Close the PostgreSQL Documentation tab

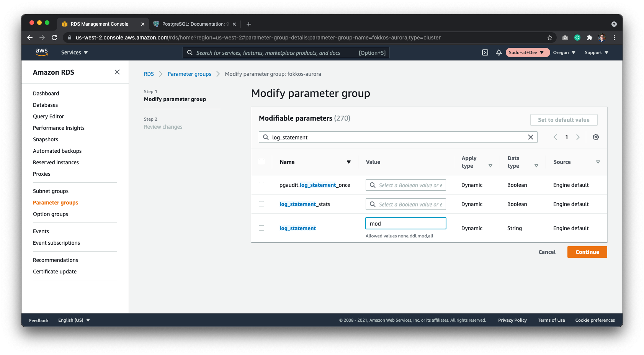coord(234,24)
